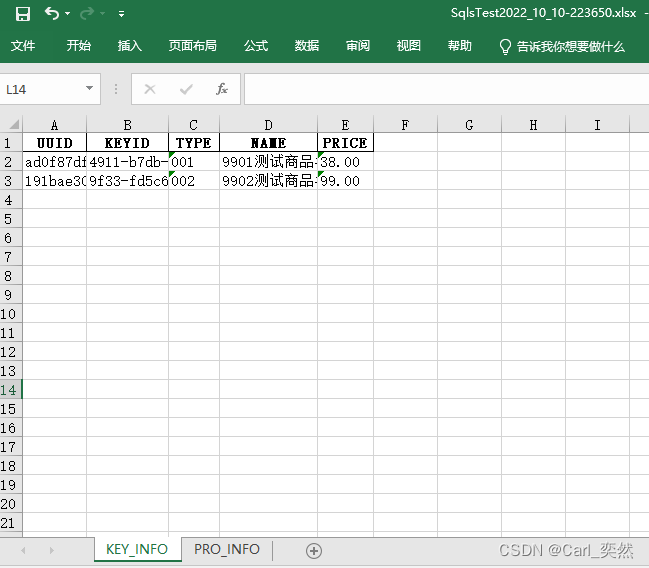649x568 pixels.
Task: Open the 公式 ribbon tab
Action: pyautogui.click(x=256, y=46)
